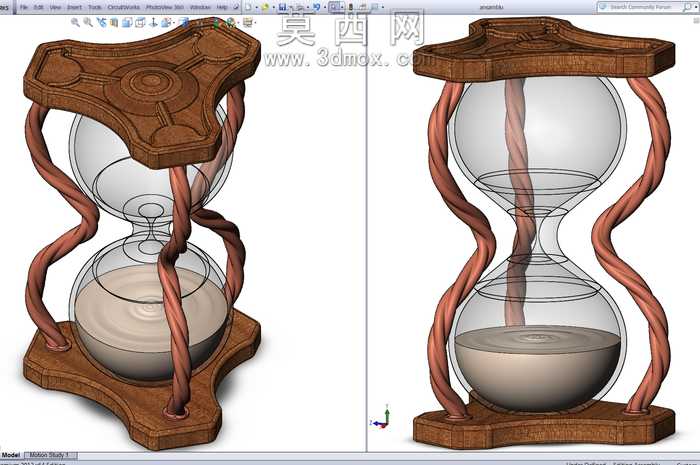Click the Print icon

[300, 7]
